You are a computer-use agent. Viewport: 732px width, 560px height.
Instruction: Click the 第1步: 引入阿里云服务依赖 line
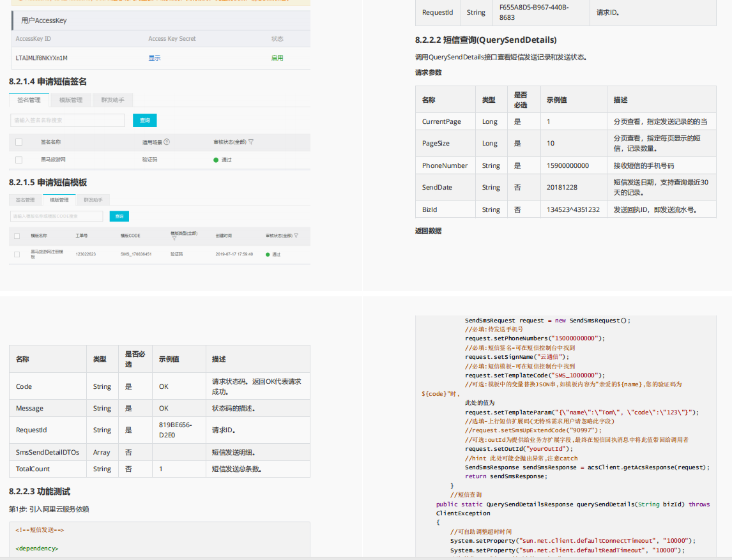coord(49,509)
